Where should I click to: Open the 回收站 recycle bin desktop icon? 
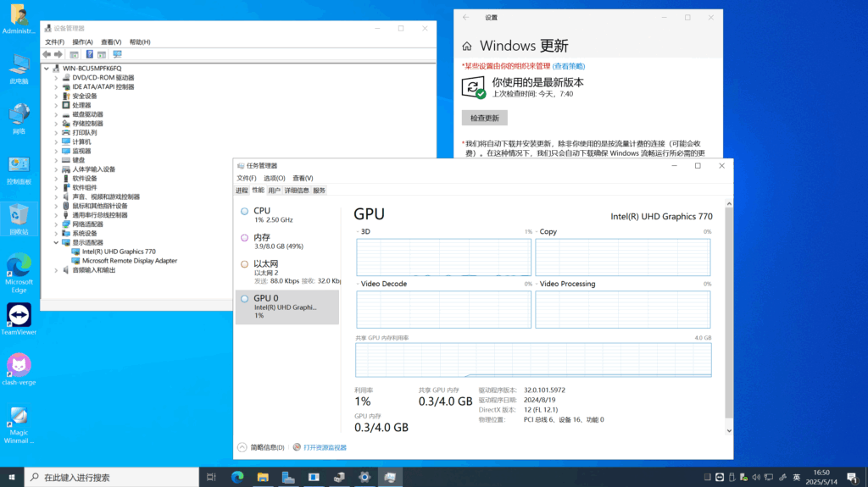(x=19, y=219)
